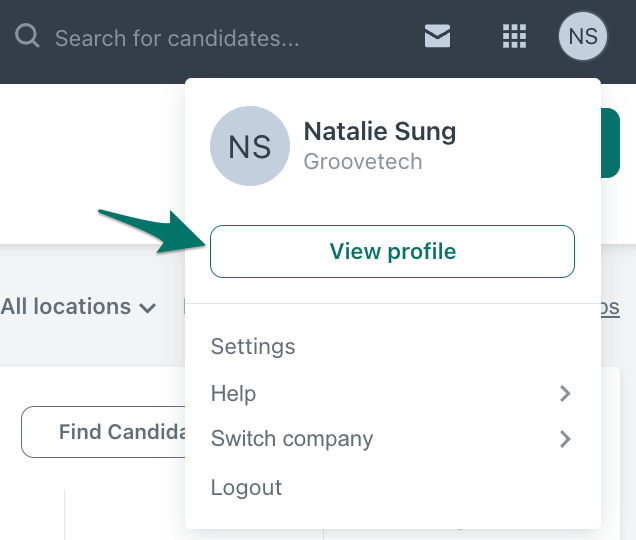Click the Groovetech company label
Viewport: 636px width, 540px height.
tap(362, 161)
